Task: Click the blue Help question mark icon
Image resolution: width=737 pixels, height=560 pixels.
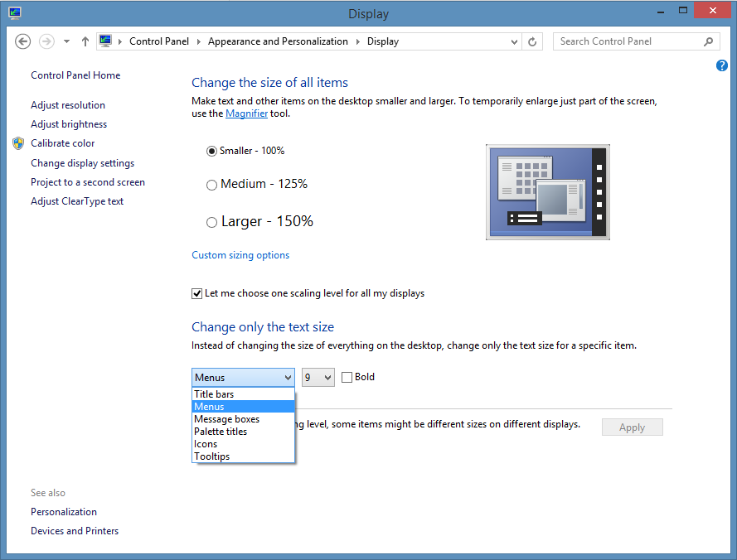Action: pyautogui.click(x=721, y=65)
